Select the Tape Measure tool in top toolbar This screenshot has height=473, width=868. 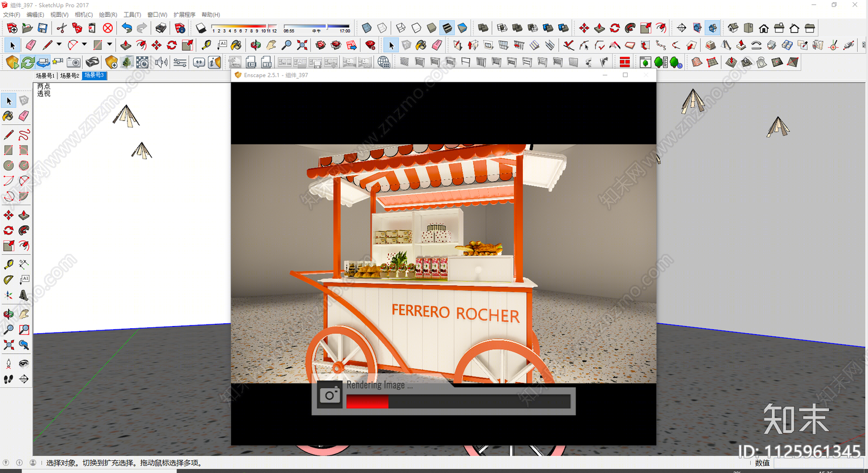(206, 45)
